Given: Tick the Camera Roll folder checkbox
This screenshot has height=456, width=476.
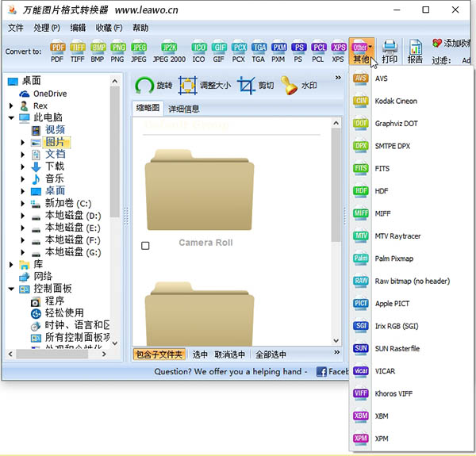Looking at the screenshot, I should click(x=145, y=245).
